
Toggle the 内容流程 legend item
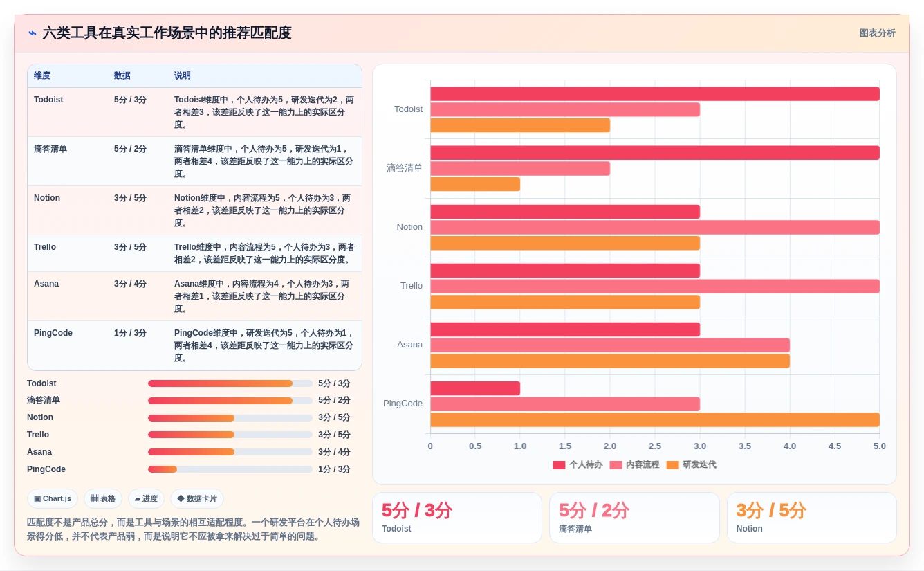pos(634,465)
